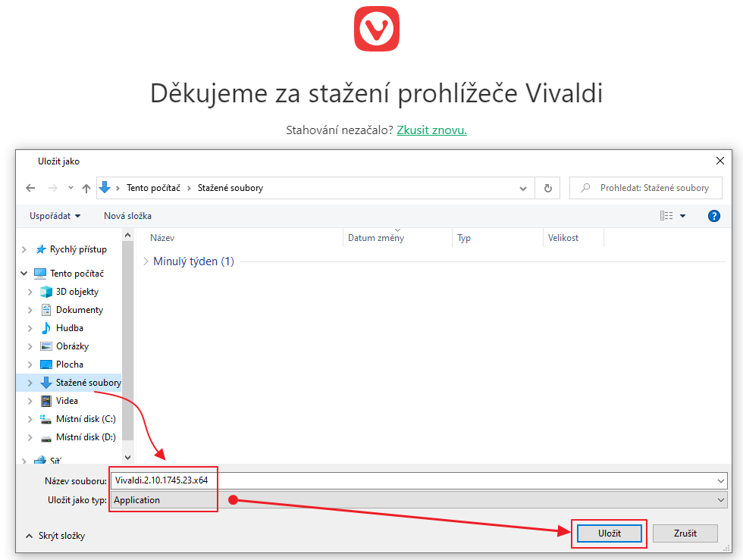Select Videa in the folder tree
Viewport: 743px width, 560px height.
[x=67, y=401]
